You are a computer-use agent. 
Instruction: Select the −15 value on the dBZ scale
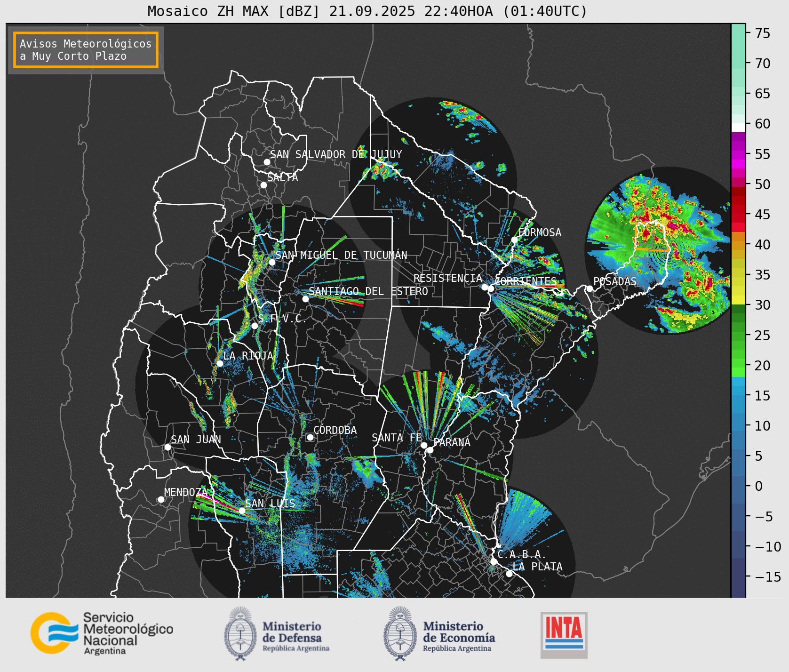click(x=768, y=577)
